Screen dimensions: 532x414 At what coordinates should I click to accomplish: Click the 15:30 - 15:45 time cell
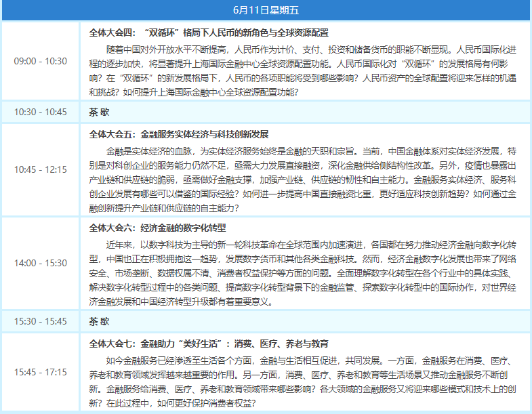click(x=41, y=320)
